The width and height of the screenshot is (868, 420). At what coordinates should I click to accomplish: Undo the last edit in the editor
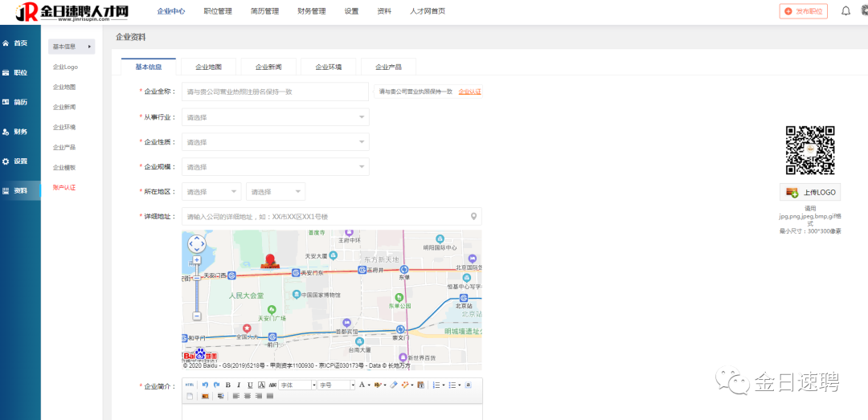tap(206, 385)
